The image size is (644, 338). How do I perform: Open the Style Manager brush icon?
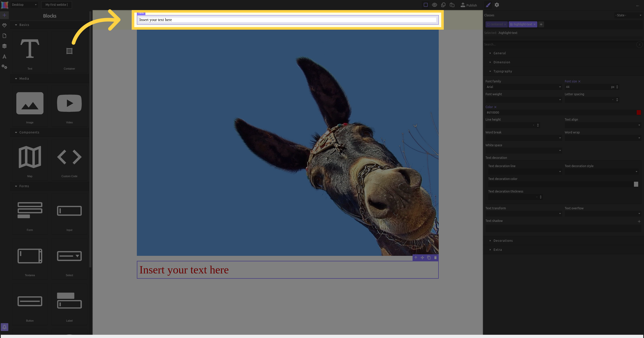[488, 5]
